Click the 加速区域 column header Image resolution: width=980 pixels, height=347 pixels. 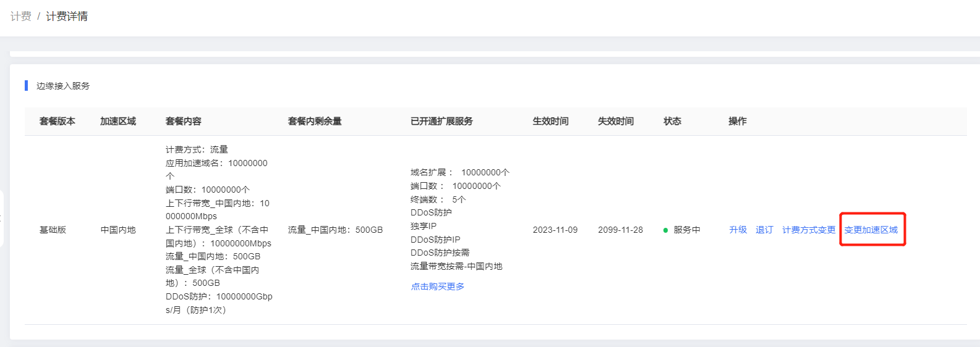[118, 121]
